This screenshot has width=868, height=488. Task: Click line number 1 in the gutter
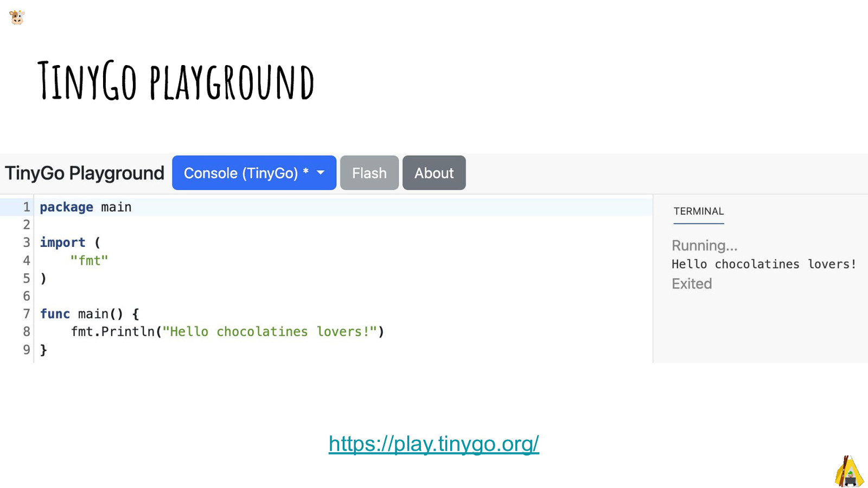coord(26,207)
